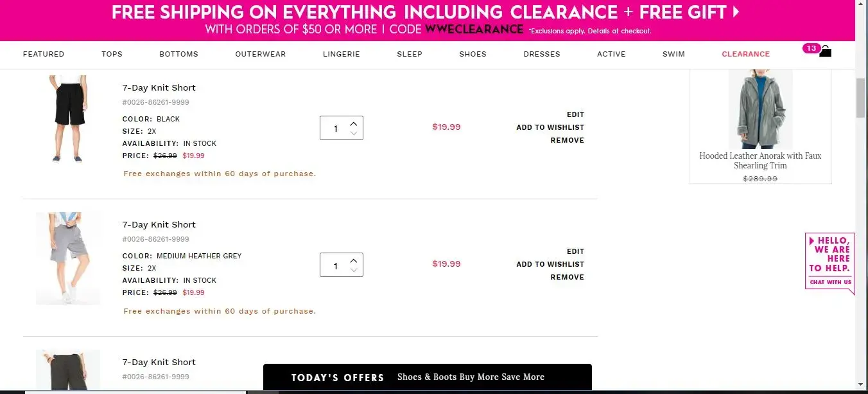The width and height of the screenshot is (868, 394).
Task: Open the Clearance menu
Action: 745,54
